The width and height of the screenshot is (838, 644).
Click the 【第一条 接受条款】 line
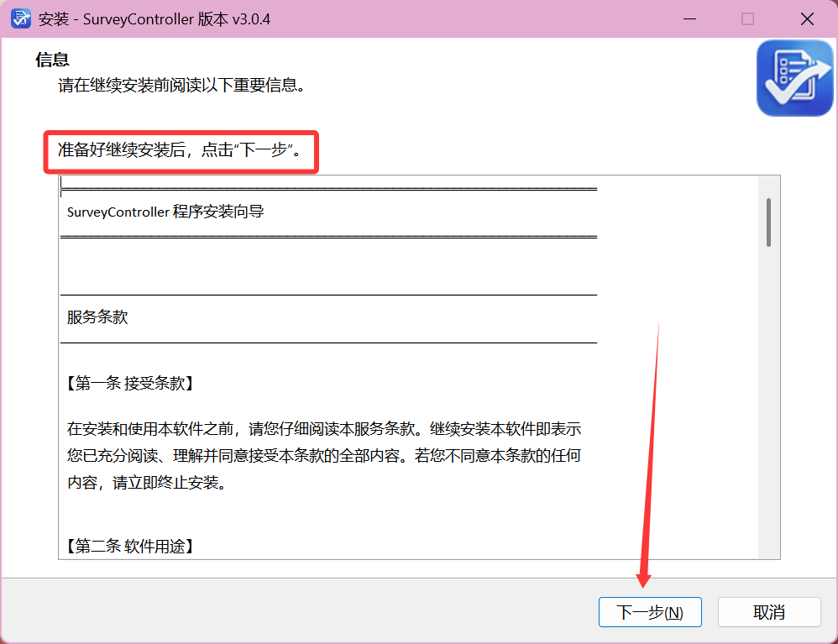coord(130,383)
